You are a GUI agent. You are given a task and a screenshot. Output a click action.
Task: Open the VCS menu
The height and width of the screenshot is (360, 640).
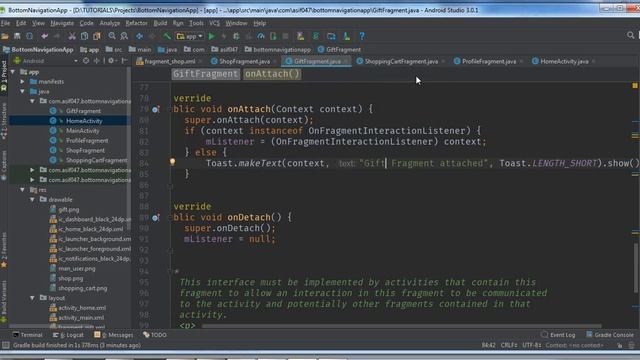click(214, 23)
